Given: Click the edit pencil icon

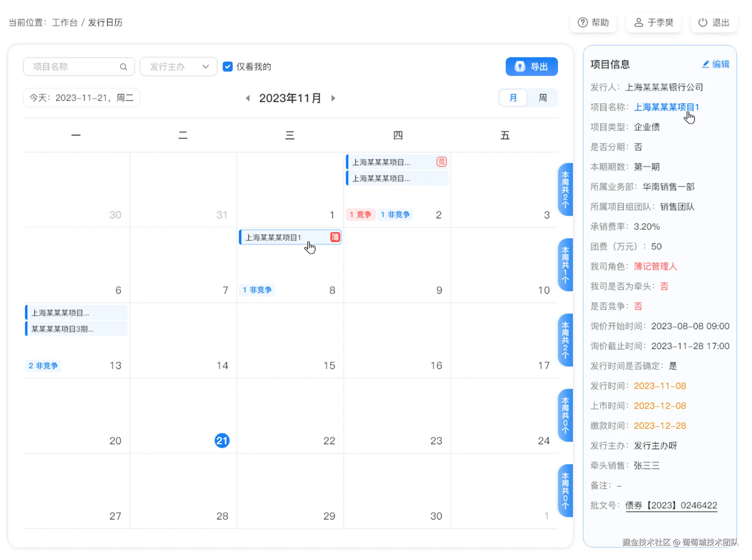Looking at the screenshot, I should [x=705, y=64].
